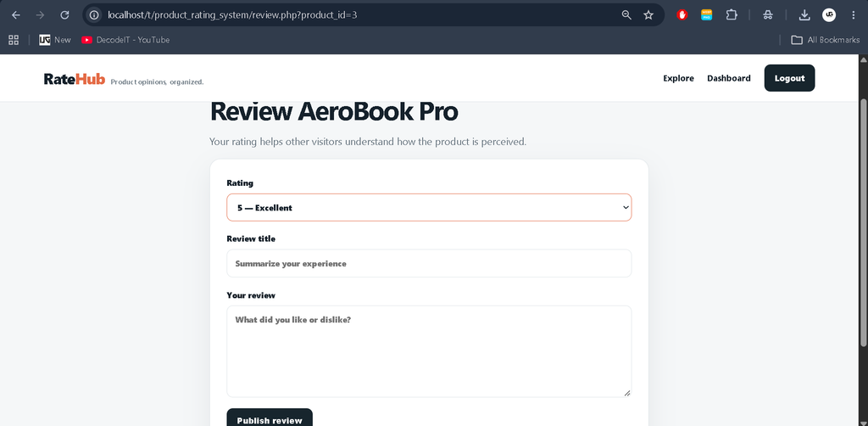868x426 pixels.
Task: Open Chrome three-dot menu
Action: click(x=853, y=15)
